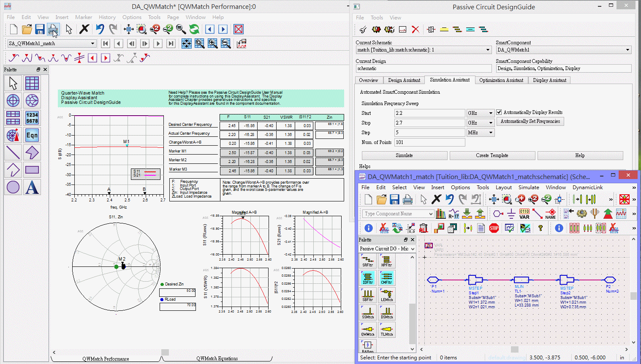Switch to Display Assistant tab

[549, 80]
